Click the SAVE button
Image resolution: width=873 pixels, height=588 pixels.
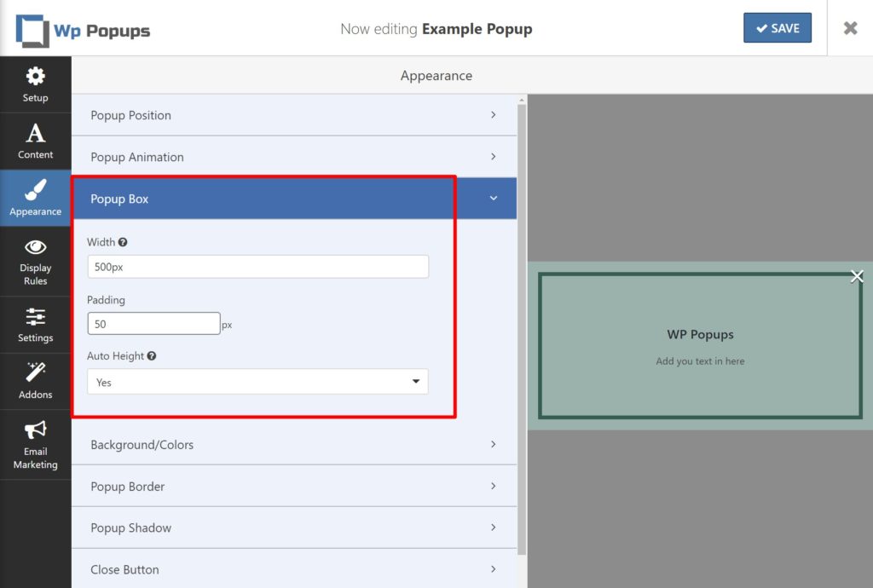click(x=777, y=28)
